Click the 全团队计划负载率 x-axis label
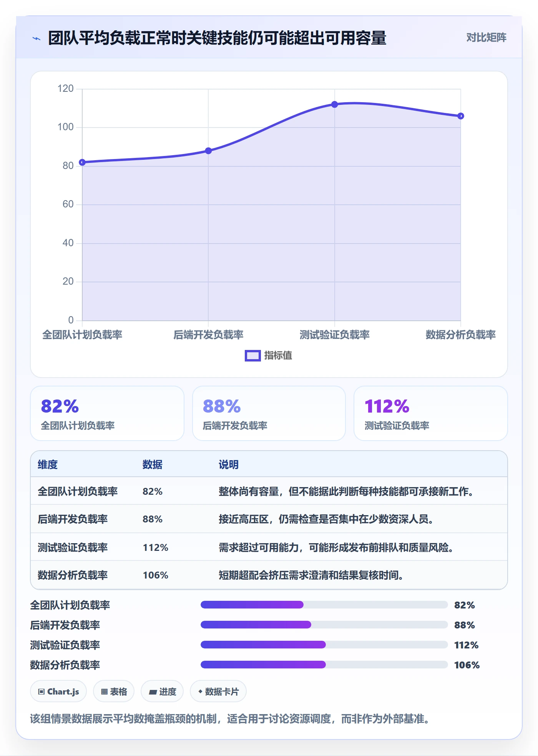This screenshot has height=756, width=538. [82, 335]
